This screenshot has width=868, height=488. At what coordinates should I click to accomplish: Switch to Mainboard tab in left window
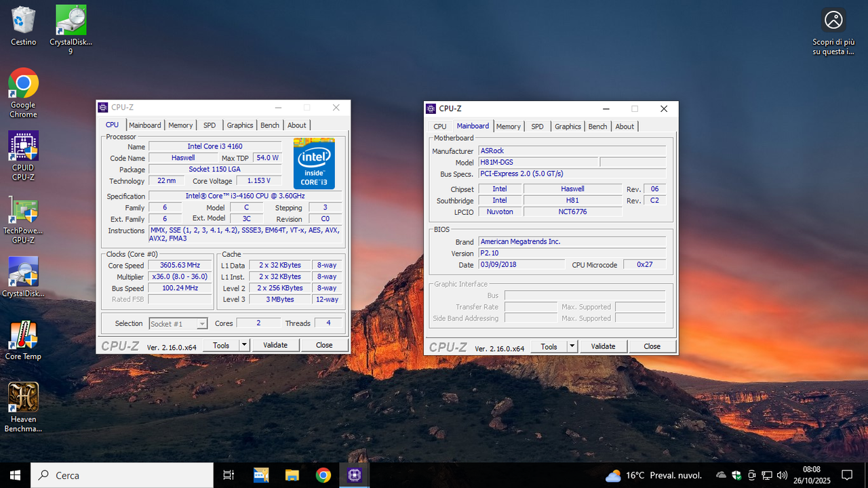145,125
